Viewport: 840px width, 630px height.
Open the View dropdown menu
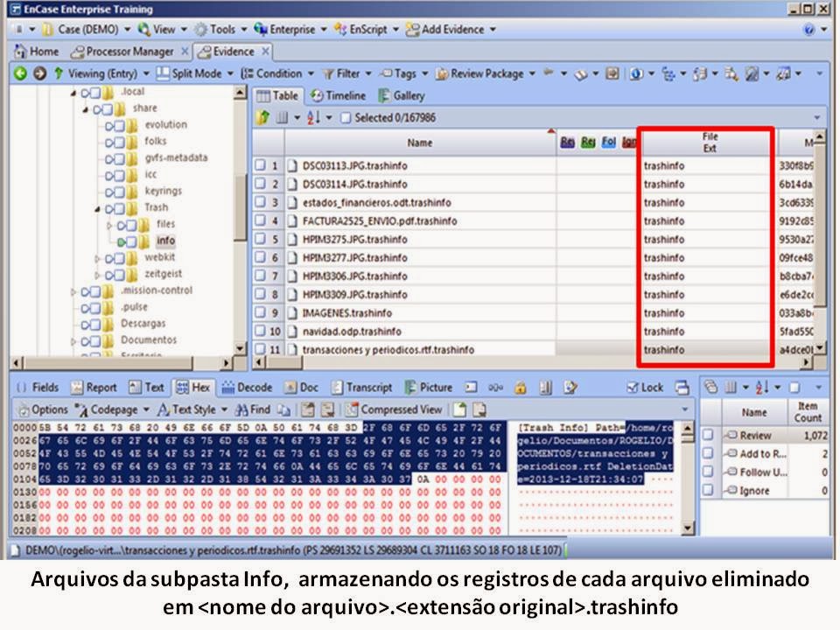click(x=163, y=30)
